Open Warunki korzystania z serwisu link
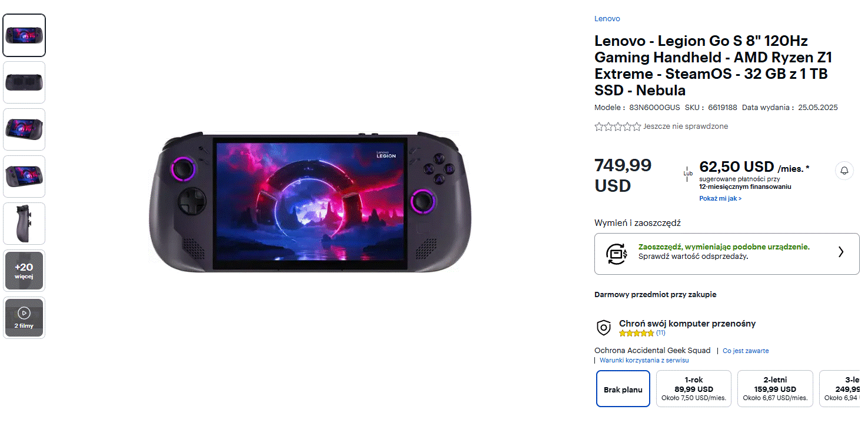 click(644, 360)
